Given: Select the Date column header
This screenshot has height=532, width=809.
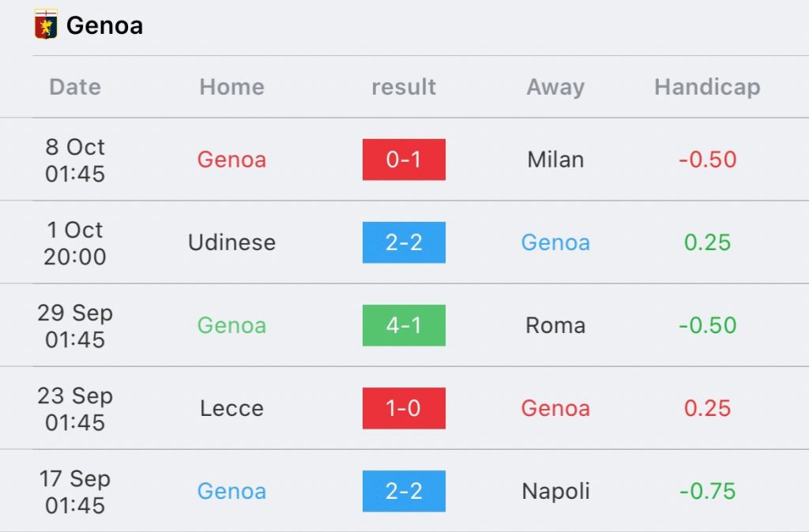Looking at the screenshot, I should click(x=75, y=87).
